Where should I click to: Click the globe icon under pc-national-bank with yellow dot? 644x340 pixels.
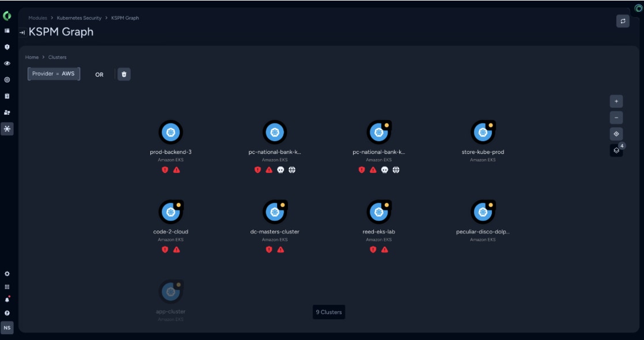pos(396,170)
